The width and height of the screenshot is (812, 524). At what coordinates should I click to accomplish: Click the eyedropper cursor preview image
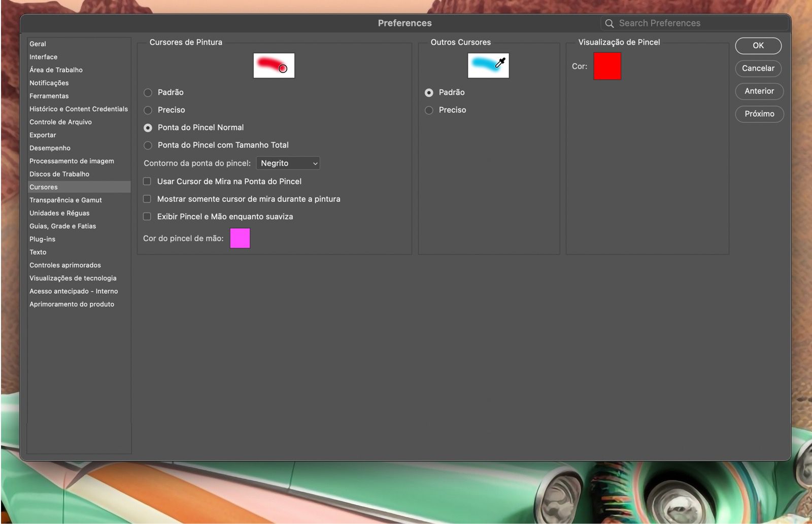[x=489, y=65]
